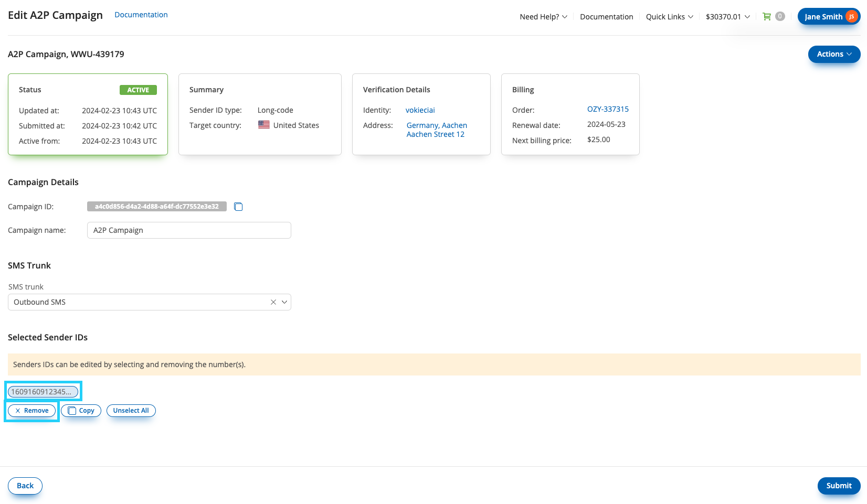Open Documentation link beside page title
Screen dimensions: 867x504
141,15
